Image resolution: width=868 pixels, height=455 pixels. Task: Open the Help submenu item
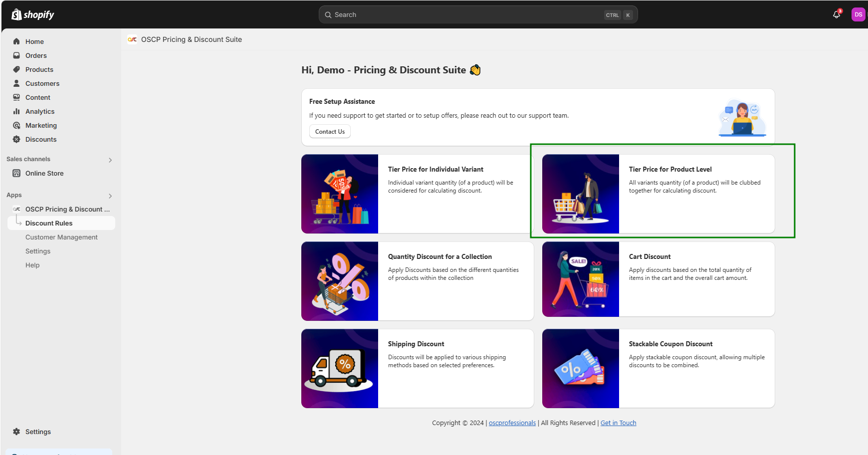click(32, 265)
